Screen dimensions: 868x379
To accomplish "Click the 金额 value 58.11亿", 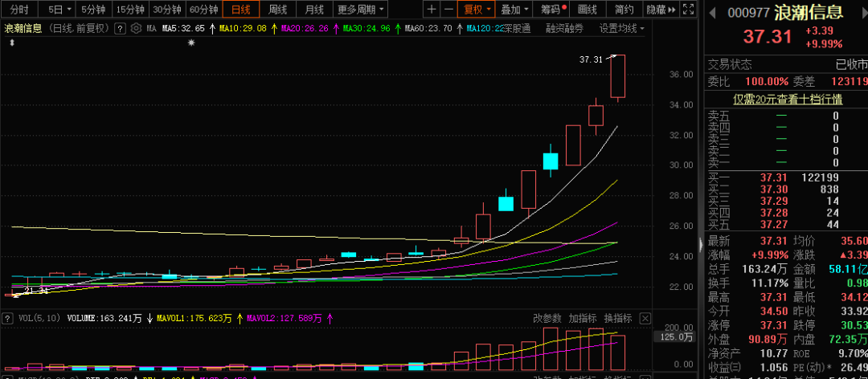I will click(848, 270).
